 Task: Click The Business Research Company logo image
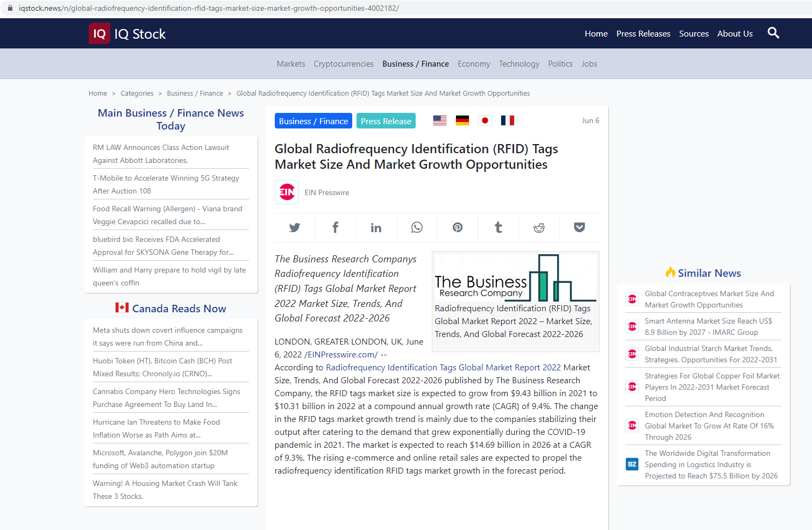515,277
